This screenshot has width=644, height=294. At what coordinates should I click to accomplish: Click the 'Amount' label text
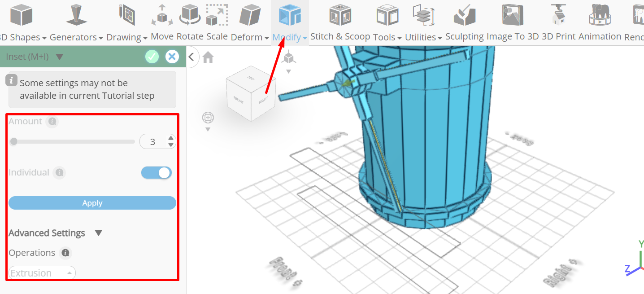(26, 122)
